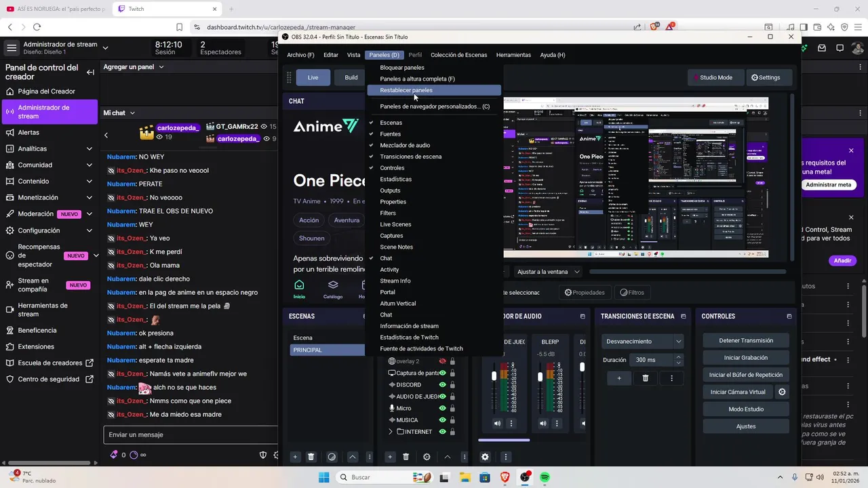Add a new scene transition
The width and height of the screenshot is (868, 488).
point(619,378)
